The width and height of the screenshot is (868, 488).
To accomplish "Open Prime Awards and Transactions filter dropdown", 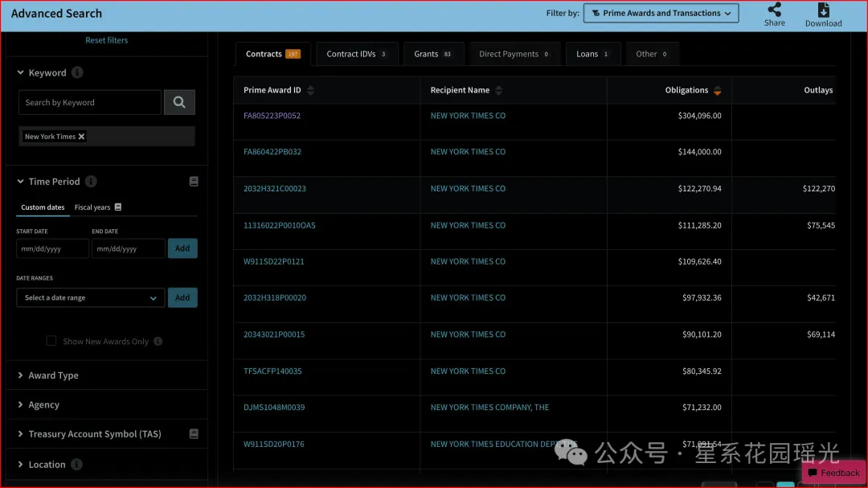I will tap(661, 13).
